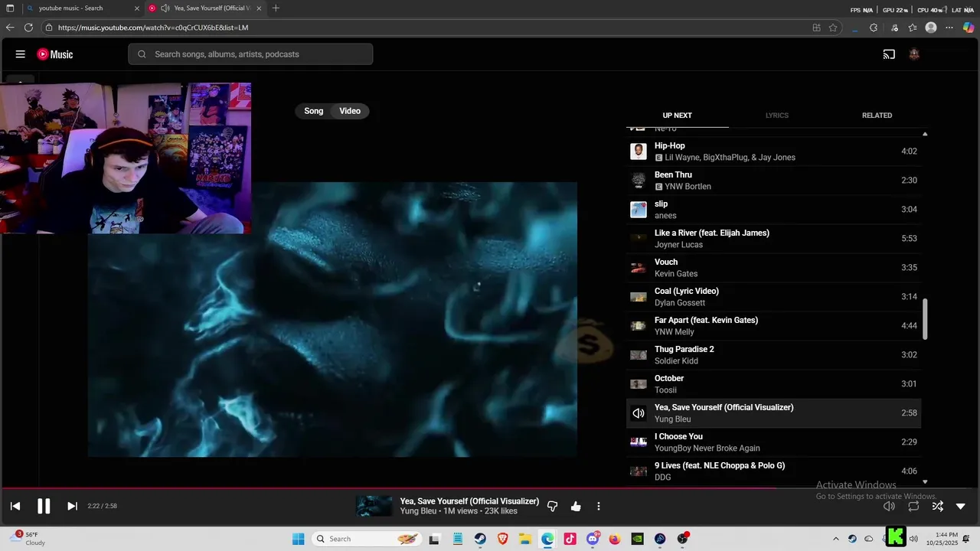This screenshot has width=980, height=551.
Task: Play 9 Lives by DDG
Action: click(773, 471)
